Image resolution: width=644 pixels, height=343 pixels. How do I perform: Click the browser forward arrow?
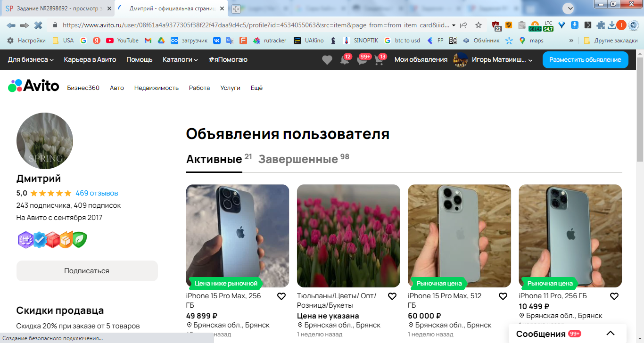(25, 25)
